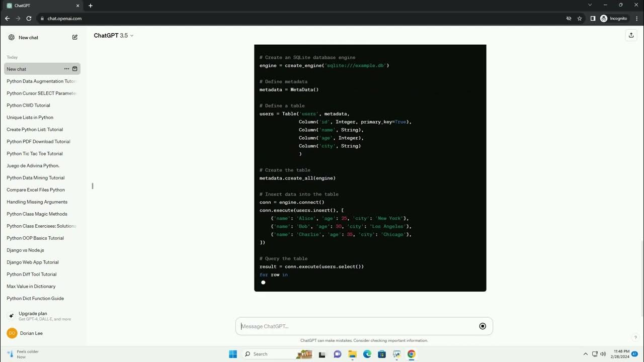Collapse the sidebar handle
The width and height of the screenshot is (644, 362).
[93, 186]
